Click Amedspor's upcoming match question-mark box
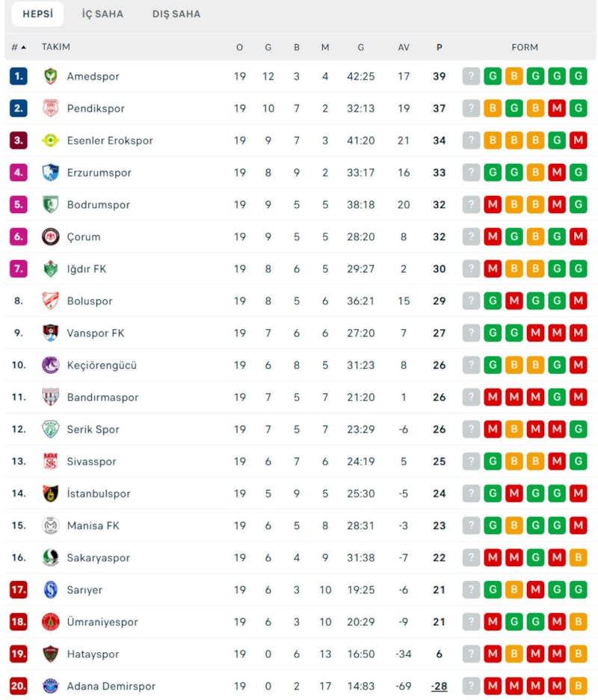Screen dimensions: 598x700 [x=471, y=76]
